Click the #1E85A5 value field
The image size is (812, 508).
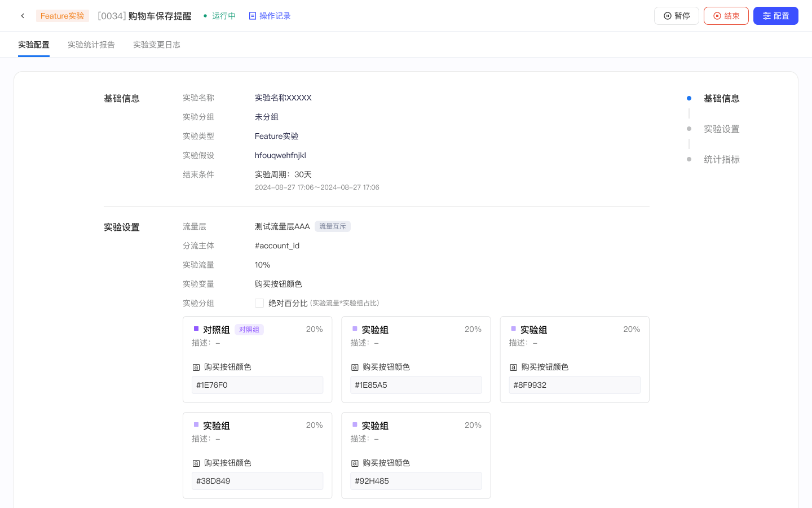pyautogui.click(x=416, y=385)
